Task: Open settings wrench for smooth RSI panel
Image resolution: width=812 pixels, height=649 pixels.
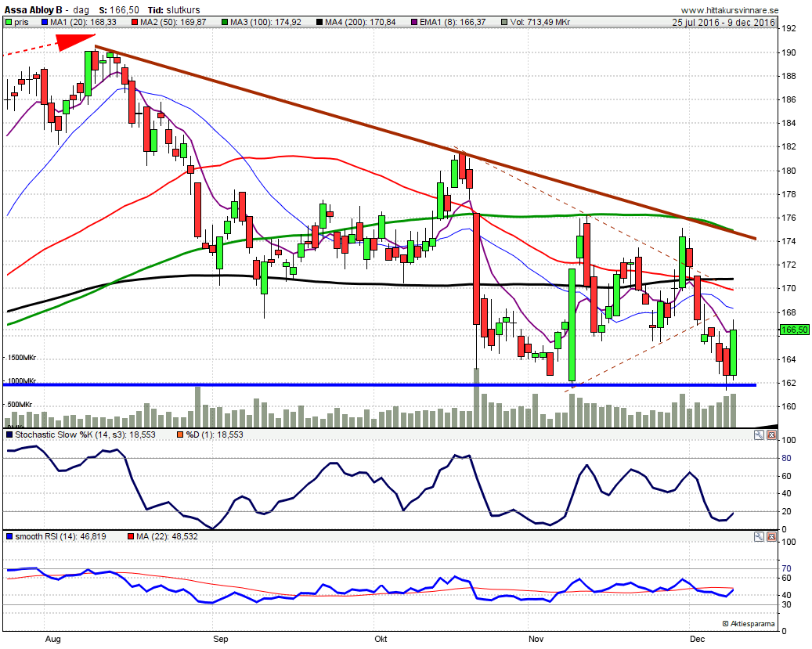Action: coord(759,536)
